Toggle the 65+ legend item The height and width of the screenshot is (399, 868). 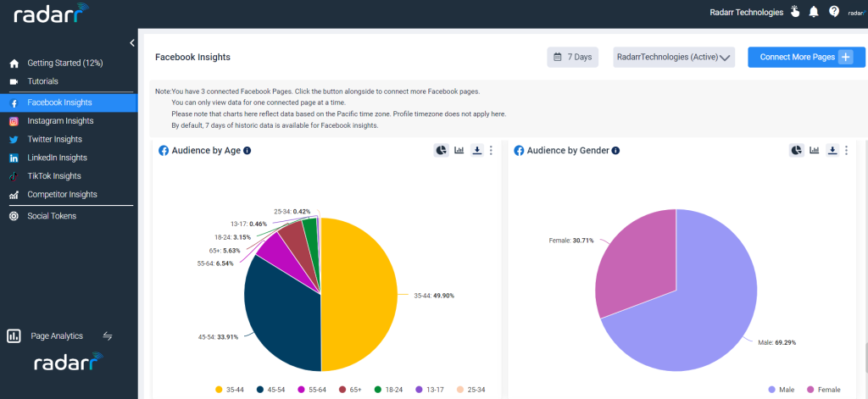pos(351,390)
